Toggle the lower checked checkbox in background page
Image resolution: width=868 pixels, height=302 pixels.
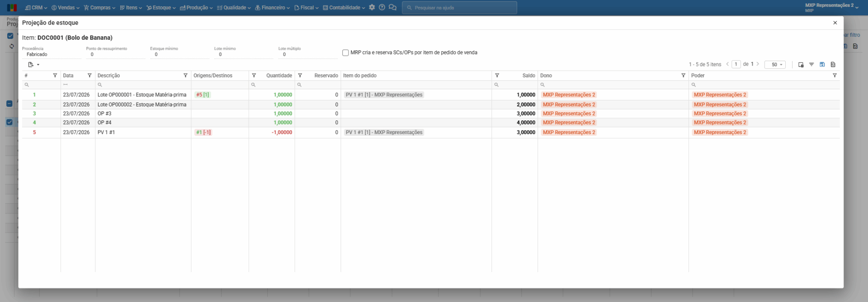pos(9,122)
